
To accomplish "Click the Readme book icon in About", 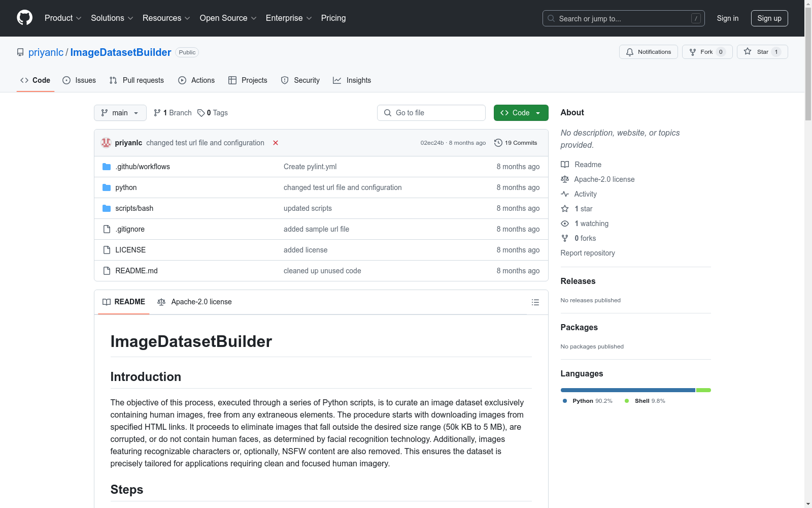I will click(x=565, y=165).
